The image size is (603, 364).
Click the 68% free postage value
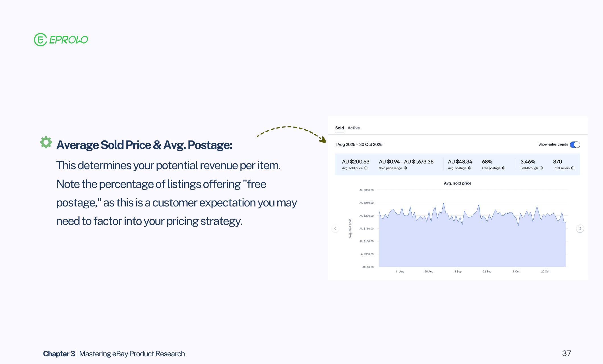pos(487,162)
